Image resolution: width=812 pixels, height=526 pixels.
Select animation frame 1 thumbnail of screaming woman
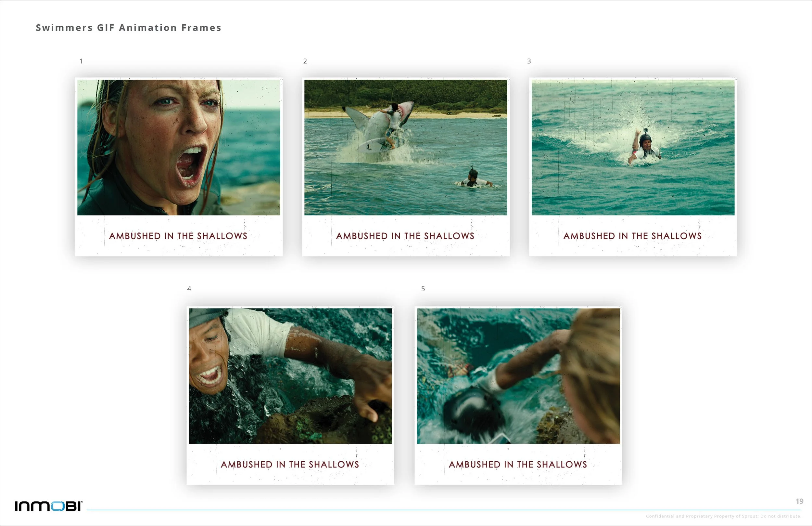click(x=179, y=148)
